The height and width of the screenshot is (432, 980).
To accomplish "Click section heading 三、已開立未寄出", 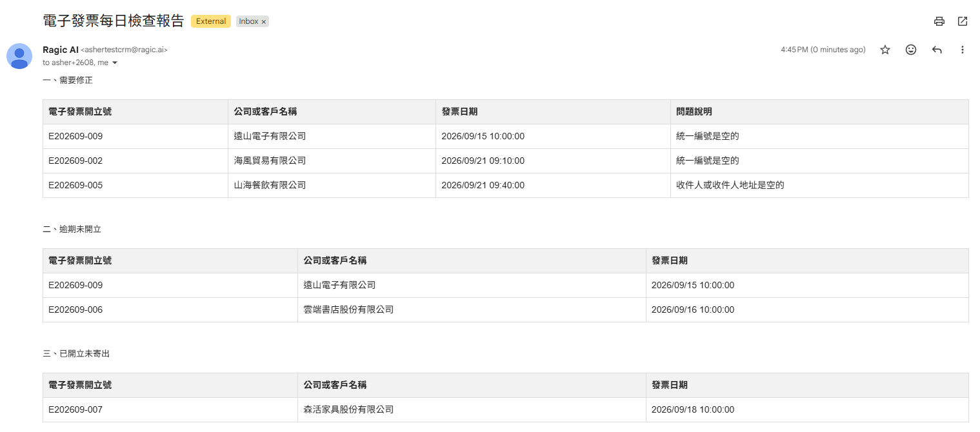I will [76, 353].
